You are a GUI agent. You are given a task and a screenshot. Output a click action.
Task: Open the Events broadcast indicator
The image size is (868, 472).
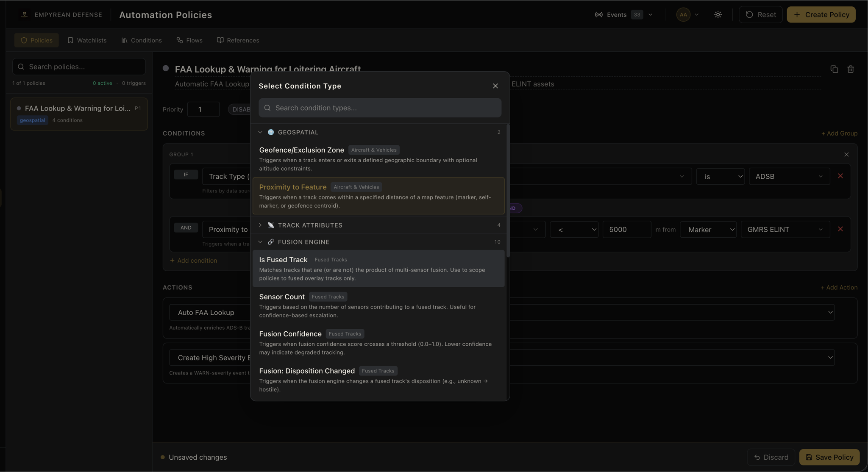(x=623, y=14)
